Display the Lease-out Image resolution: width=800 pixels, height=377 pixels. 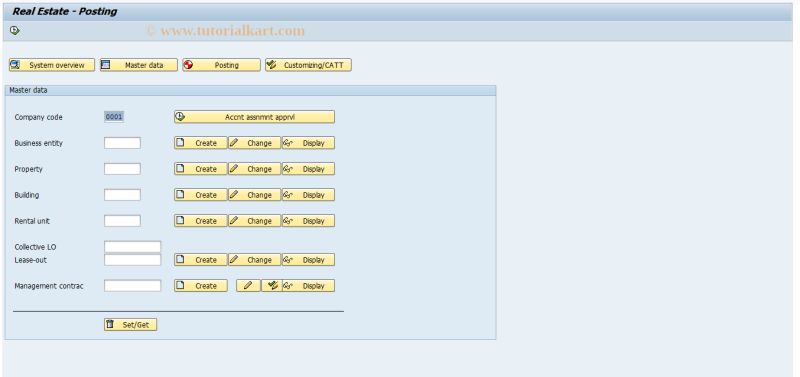pos(308,260)
